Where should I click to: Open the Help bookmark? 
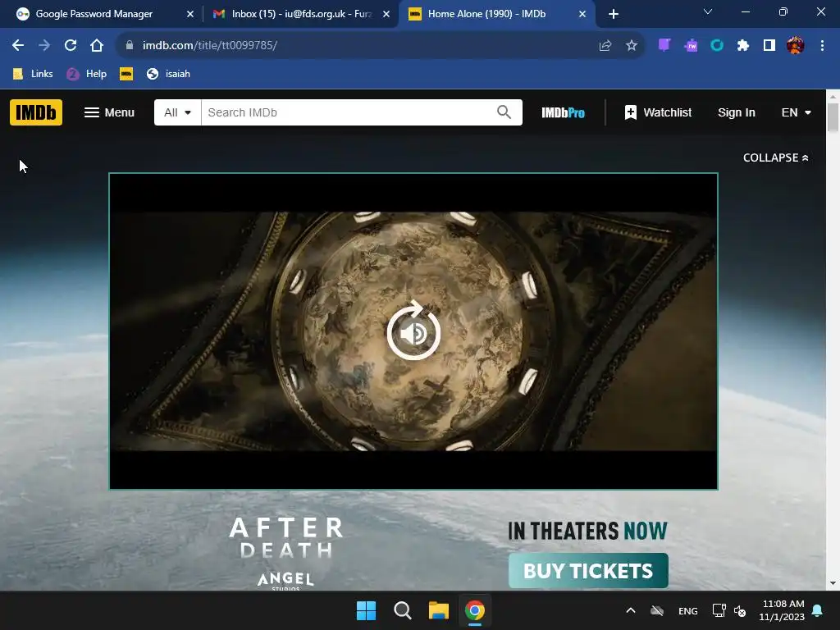(87, 74)
